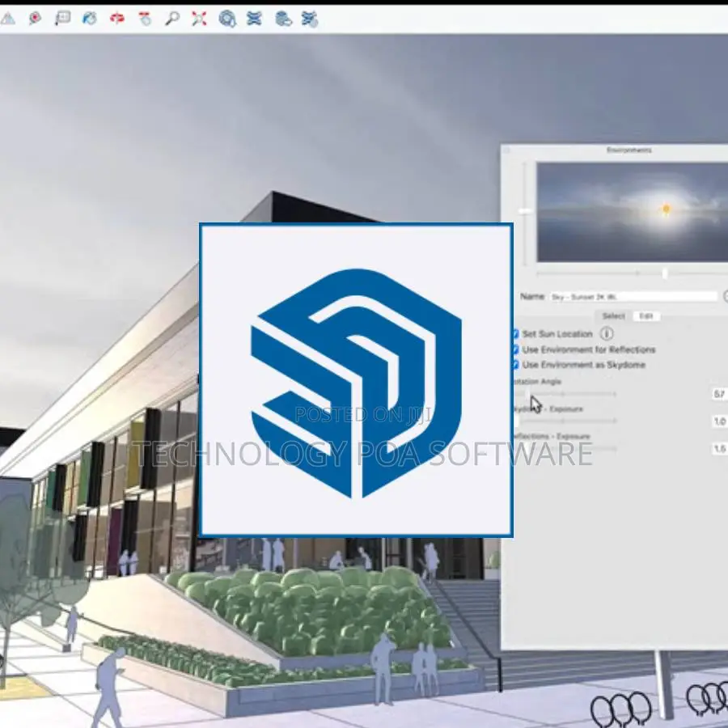This screenshot has width=728, height=728.
Task: Click the Rotation Angle slider track
Action: pyautogui.click(x=565, y=394)
